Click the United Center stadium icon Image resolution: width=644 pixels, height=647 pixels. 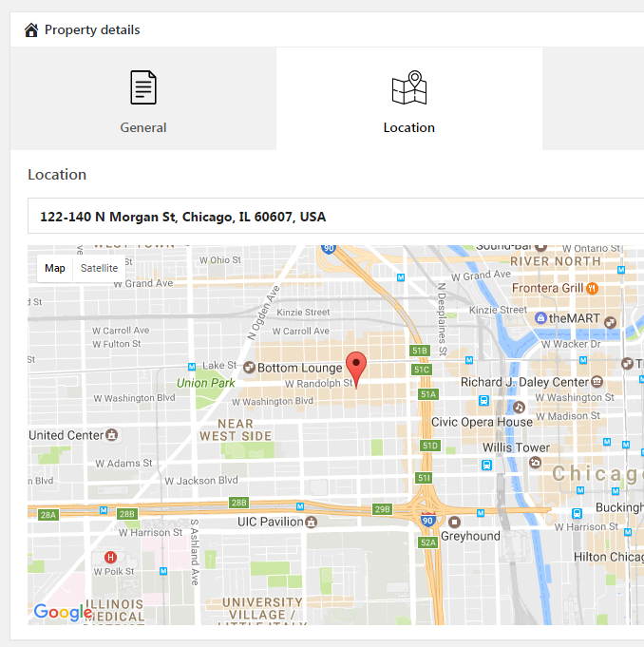click(111, 434)
